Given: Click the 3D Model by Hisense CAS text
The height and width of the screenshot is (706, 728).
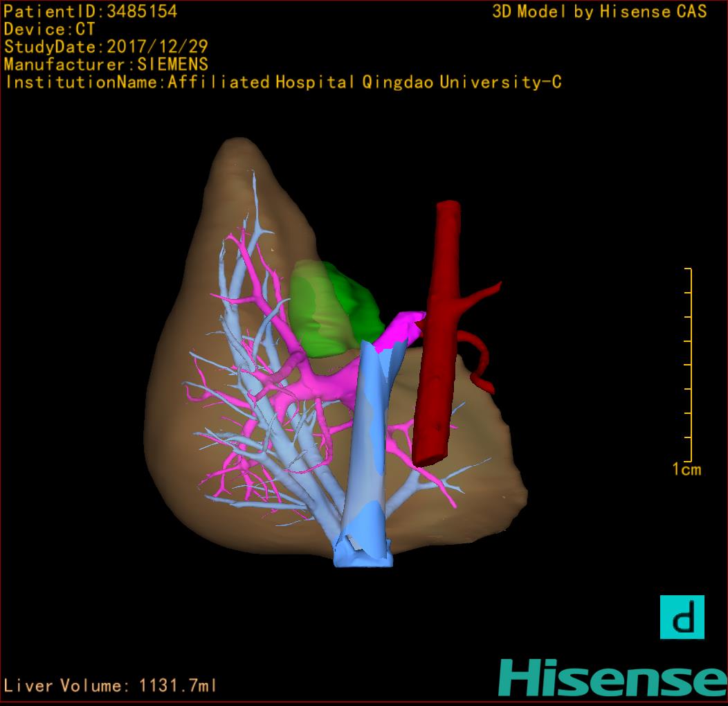Looking at the screenshot, I should (x=599, y=11).
